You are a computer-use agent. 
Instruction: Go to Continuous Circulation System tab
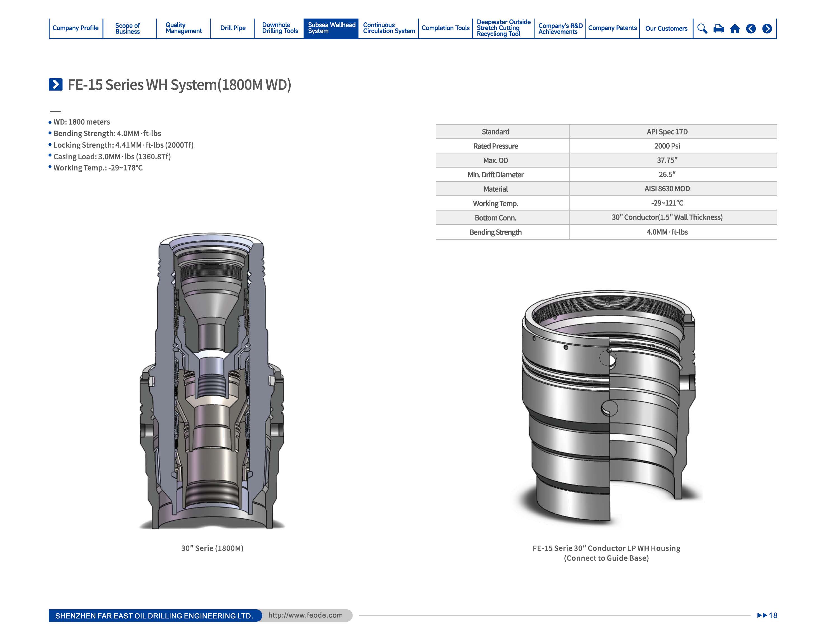pos(389,28)
